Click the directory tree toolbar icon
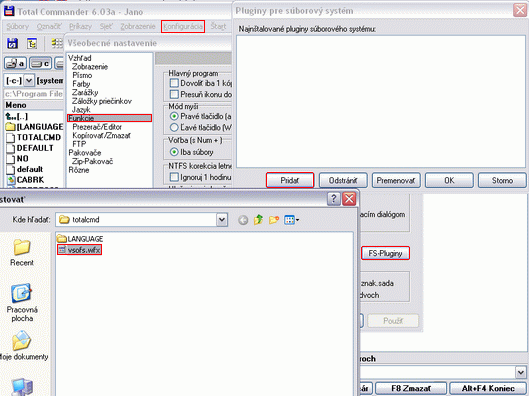 click(x=32, y=43)
